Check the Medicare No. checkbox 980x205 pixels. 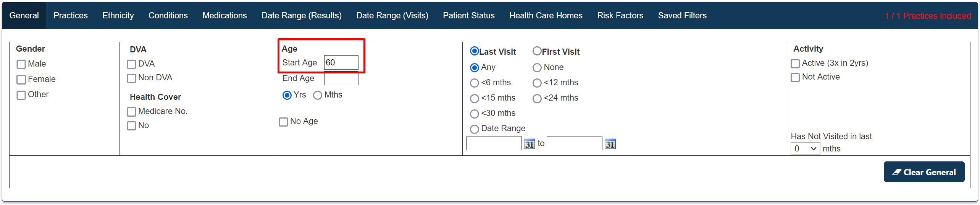tap(131, 112)
